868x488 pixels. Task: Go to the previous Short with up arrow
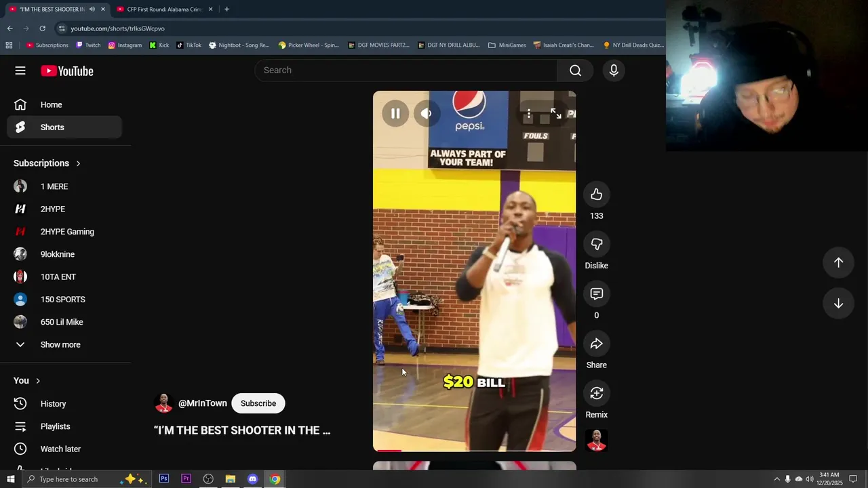pos(838,262)
